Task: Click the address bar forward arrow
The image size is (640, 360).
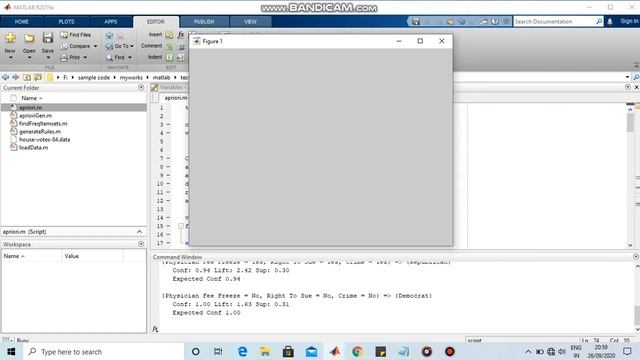Action: (16, 77)
